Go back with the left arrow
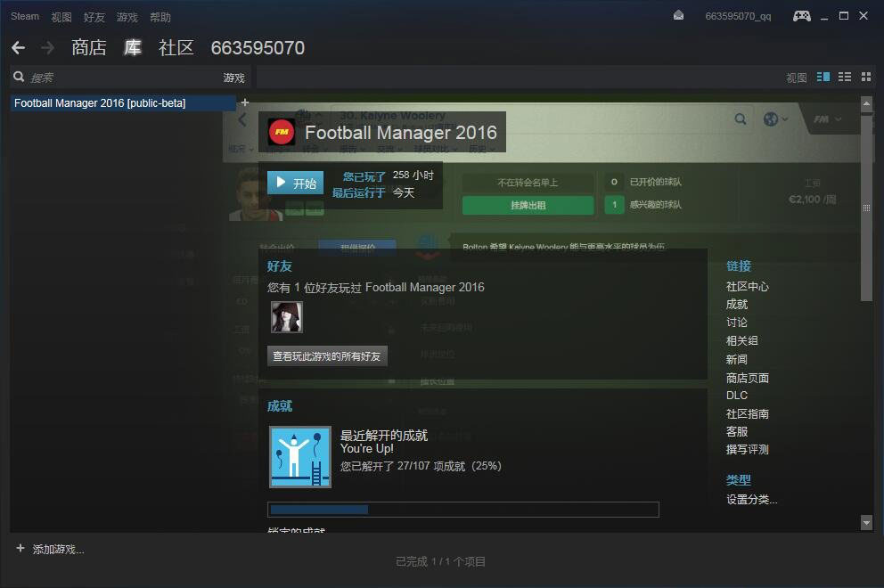The width and height of the screenshot is (884, 588). 18,48
